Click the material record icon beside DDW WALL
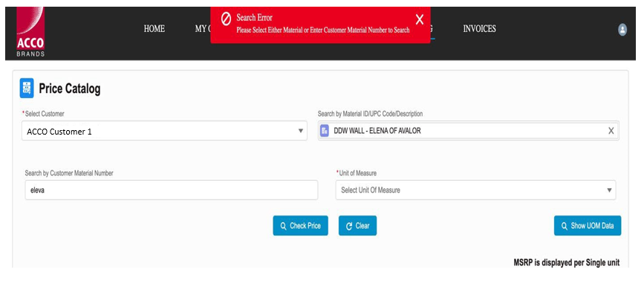This screenshot has height=284, width=644. [x=324, y=131]
